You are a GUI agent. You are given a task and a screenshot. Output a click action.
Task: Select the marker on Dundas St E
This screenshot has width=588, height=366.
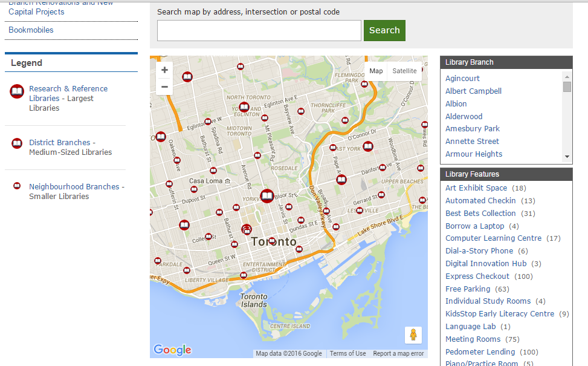pos(301,220)
